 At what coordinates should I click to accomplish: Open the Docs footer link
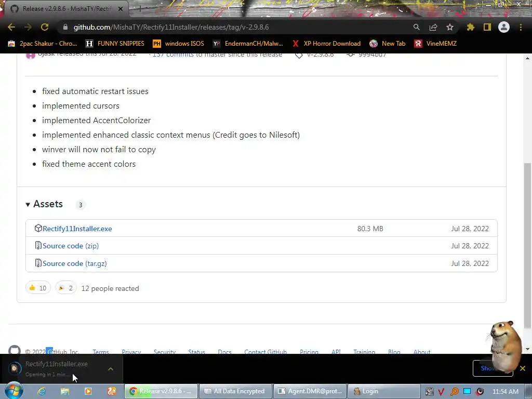224,352
